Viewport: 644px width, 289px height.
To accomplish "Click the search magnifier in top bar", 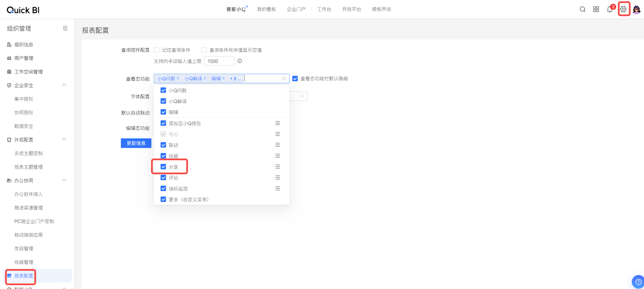I will [583, 9].
